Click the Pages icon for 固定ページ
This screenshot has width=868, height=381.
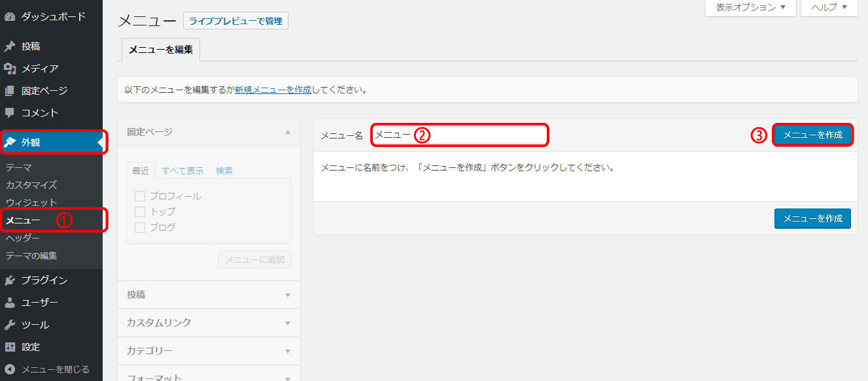[x=10, y=91]
